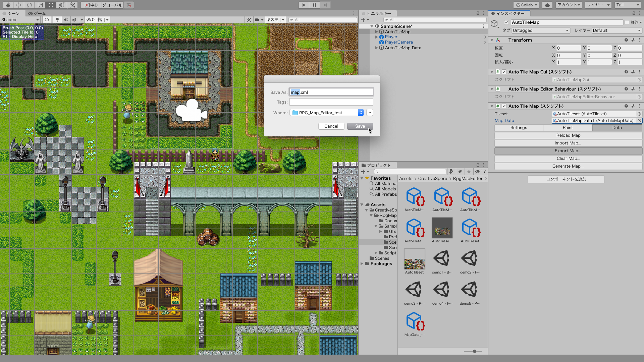Toggle the static checkbox
This screenshot has width=644, height=362.
pyautogui.click(x=627, y=22)
